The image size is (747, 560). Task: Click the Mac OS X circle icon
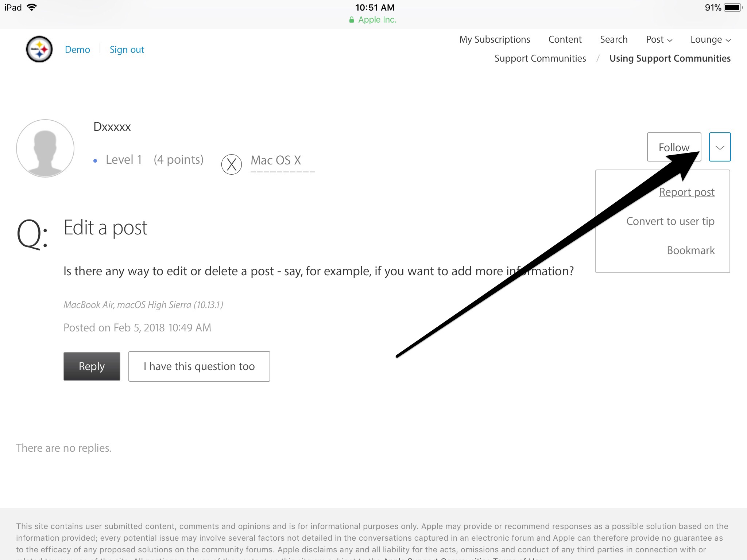point(232,164)
